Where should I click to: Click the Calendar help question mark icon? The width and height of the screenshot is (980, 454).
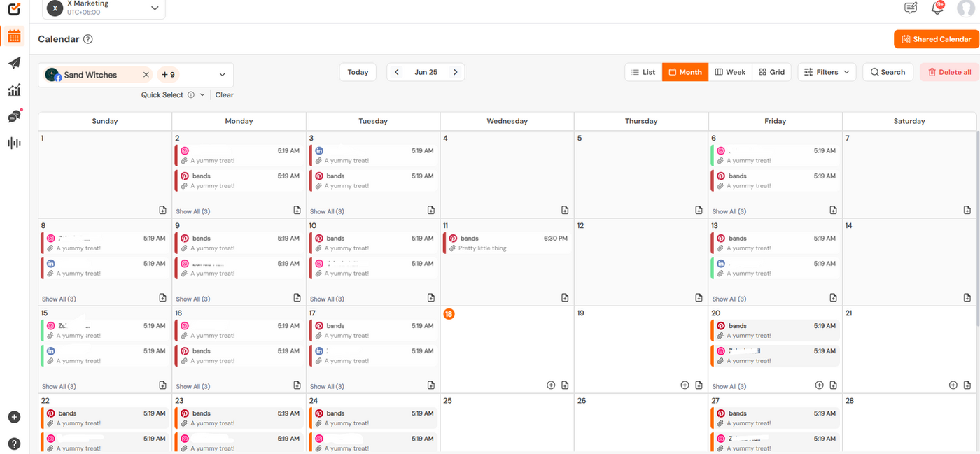(x=88, y=39)
